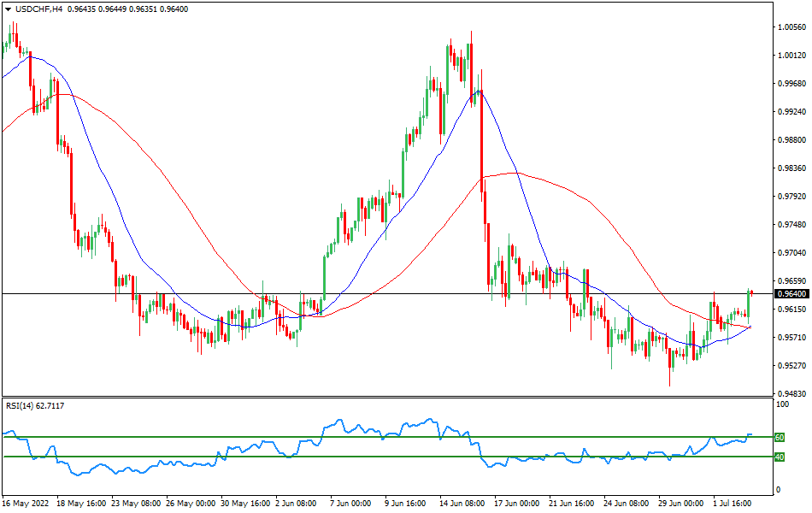This screenshot has width=812, height=513.
Task: Select the green 60 level marker on RSI
Action: point(779,437)
